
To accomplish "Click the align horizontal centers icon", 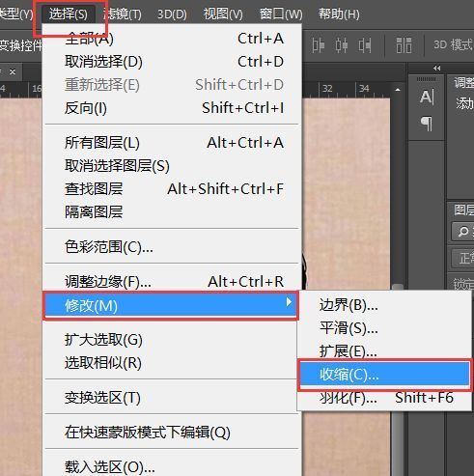I will coord(341,45).
